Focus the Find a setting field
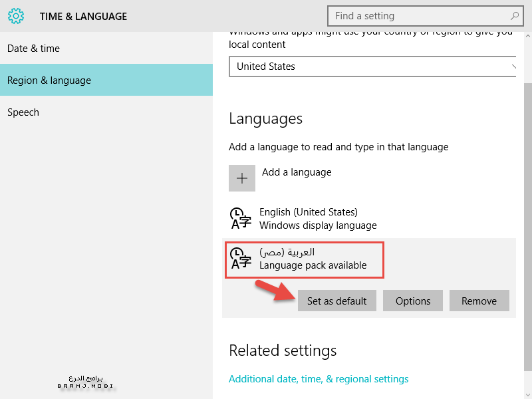 pyautogui.click(x=419, y=16)
